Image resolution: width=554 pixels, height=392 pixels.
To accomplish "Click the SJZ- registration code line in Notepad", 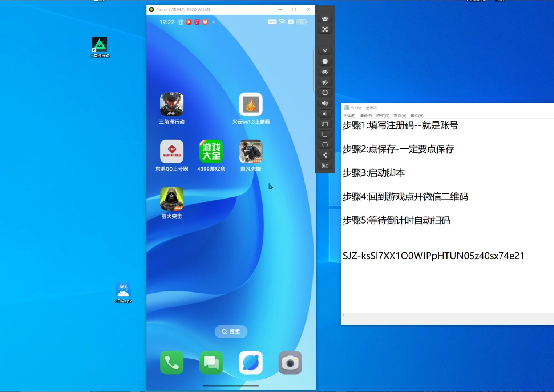I will pos(433,256).
